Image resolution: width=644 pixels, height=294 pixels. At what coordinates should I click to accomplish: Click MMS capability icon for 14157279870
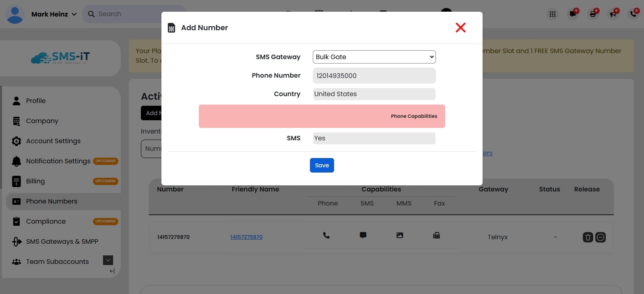(400, 235)
